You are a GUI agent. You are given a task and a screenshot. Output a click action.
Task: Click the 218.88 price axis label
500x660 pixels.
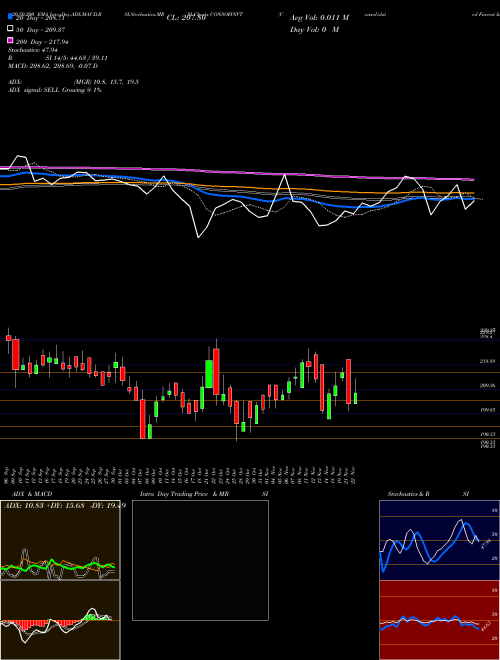488,361
